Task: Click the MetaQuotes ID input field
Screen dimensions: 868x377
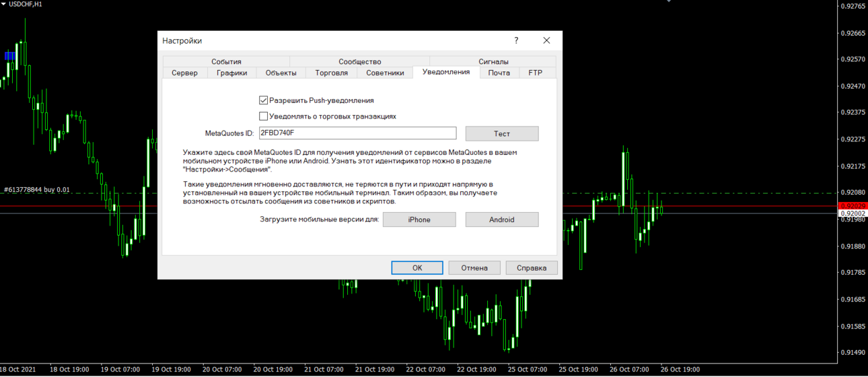Action: click(x=357, y=133)
